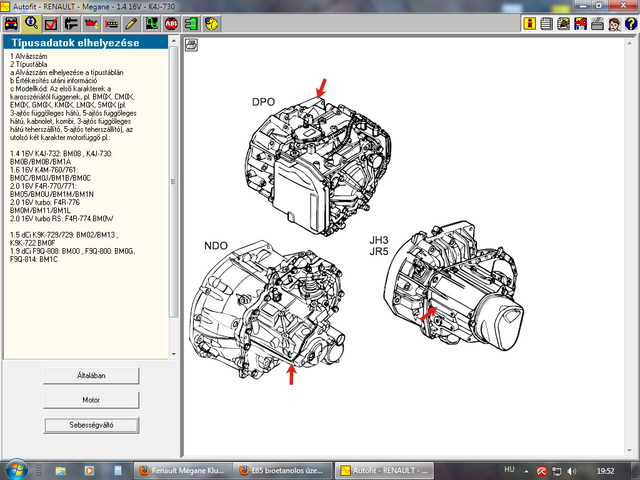Switch to 'E85 bioetanolos üze...' Firefox taskbar window
Viewport: 640px width, 480px height.
pos(283,471)
